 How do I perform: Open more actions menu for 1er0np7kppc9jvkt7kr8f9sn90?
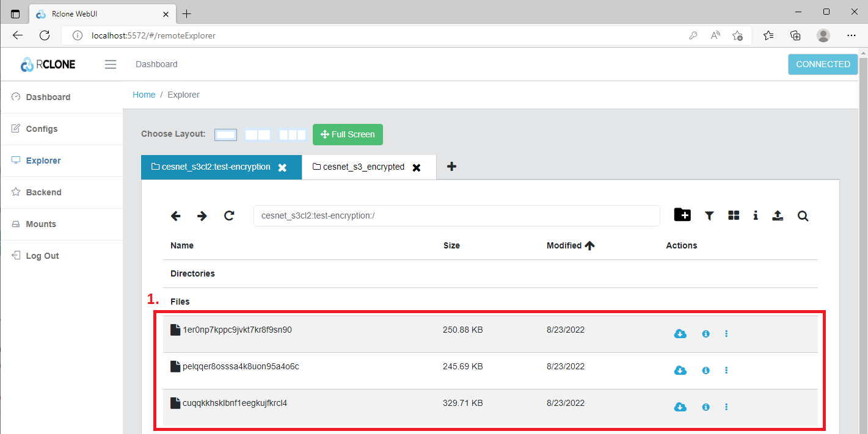pos(726,334)
